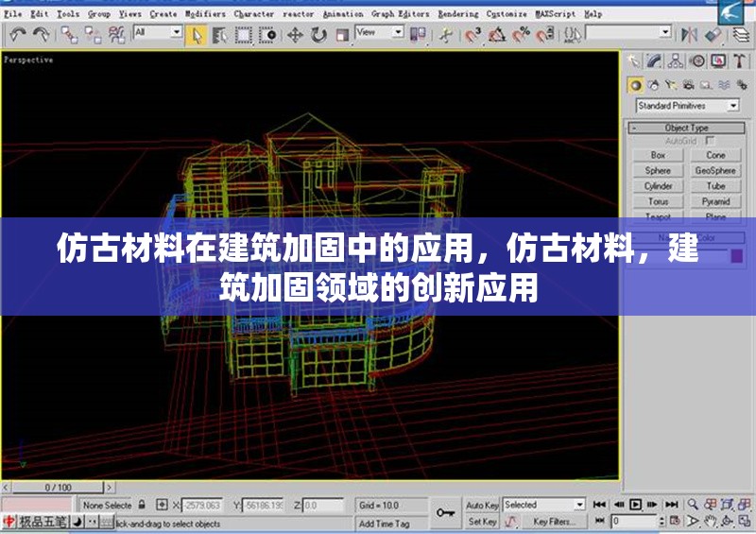756x534 pixels.
Task: Open the Modifiers menu
Action: [205, 14]
